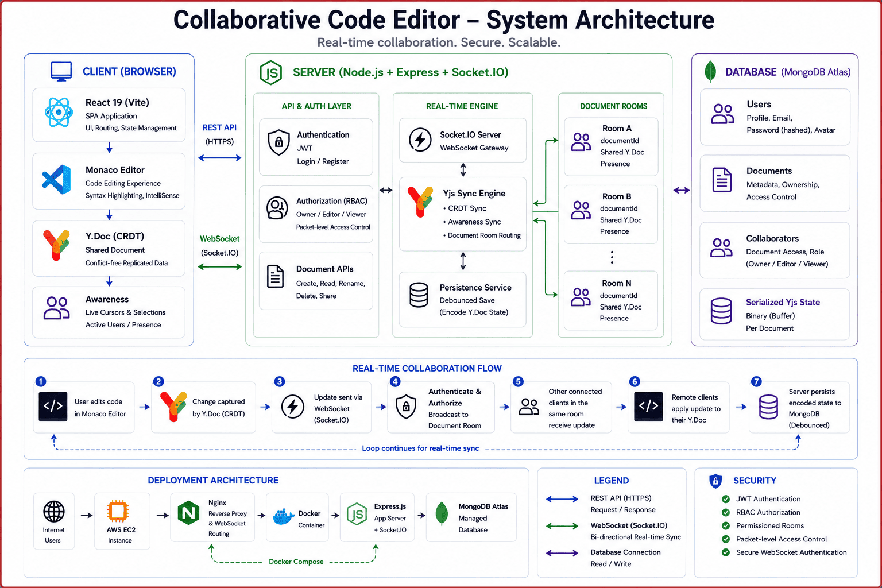
Task: Click the AWS EC2 chip icon
Action: (118, 511)
